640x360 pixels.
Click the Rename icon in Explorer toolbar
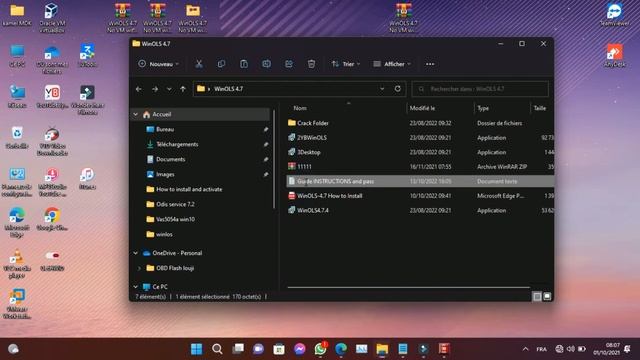tap(267, 64)
